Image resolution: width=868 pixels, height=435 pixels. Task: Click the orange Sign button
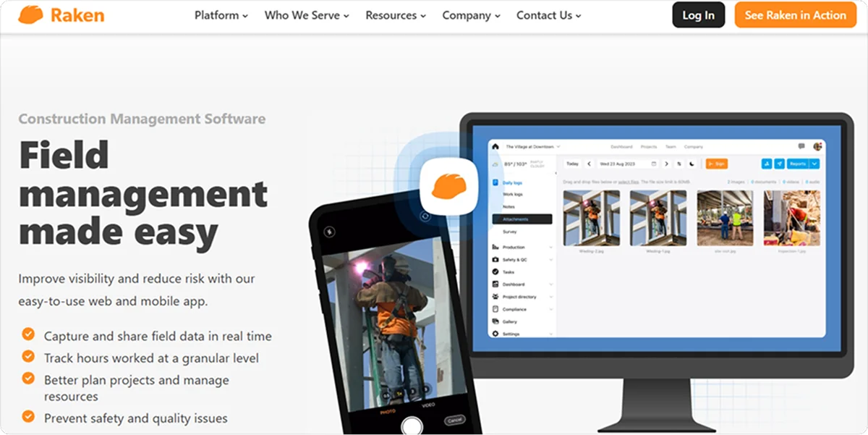point(717,164)
